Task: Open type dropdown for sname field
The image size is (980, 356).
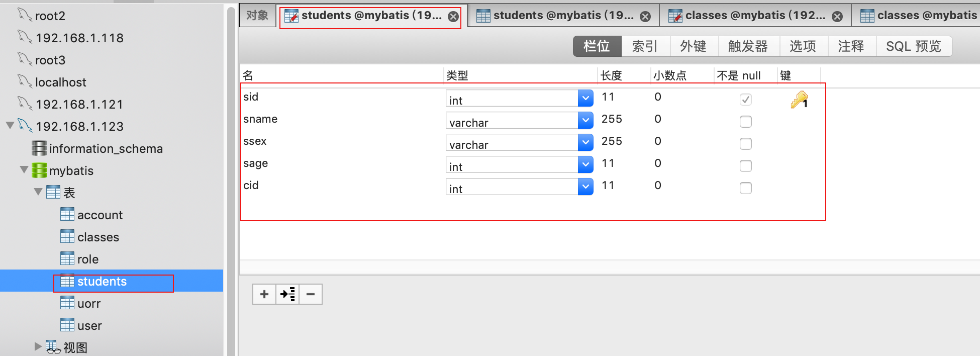Action: pos(585,121)
